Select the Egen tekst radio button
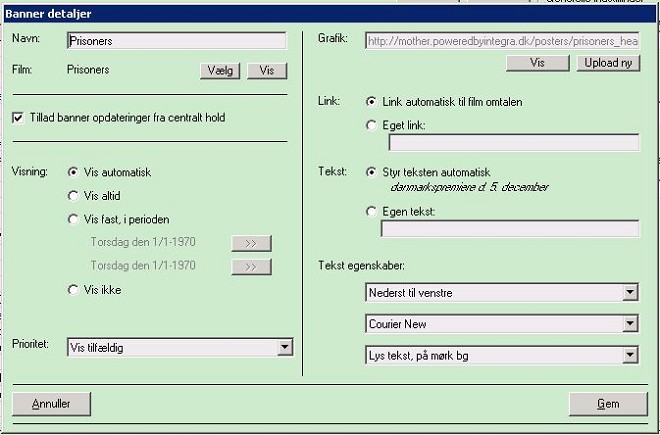The image size is (660, 435). [371, 211]
